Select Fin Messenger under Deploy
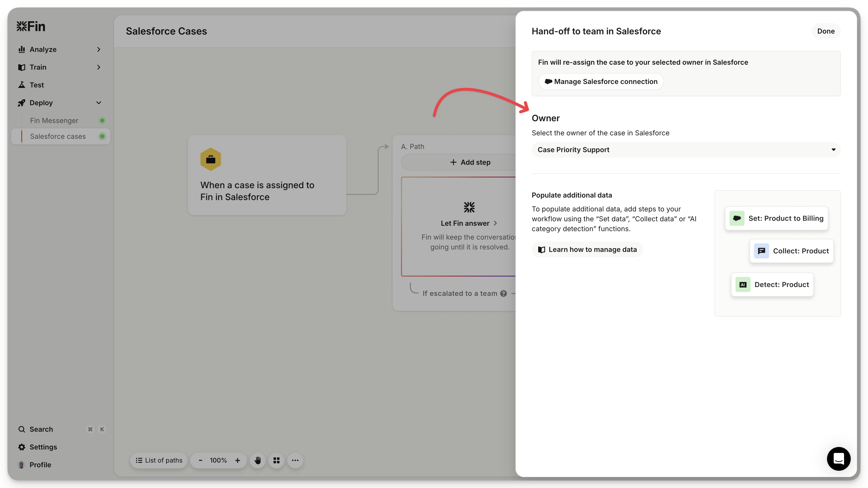Screen dimensions: 868x488 54,121
